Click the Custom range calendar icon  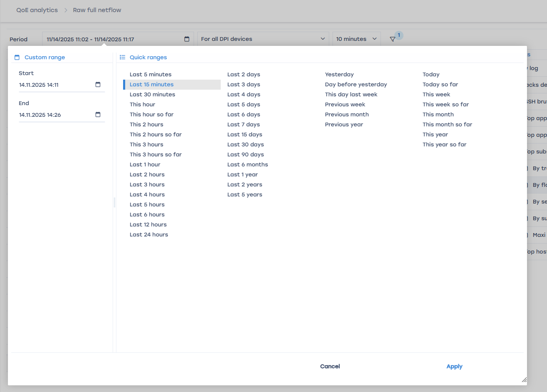[17, 58]
